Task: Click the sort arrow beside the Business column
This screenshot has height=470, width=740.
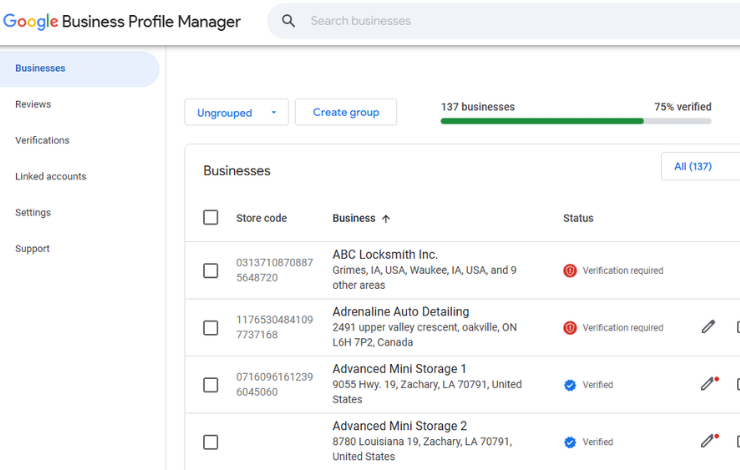Action: click(x=386, y=218)
